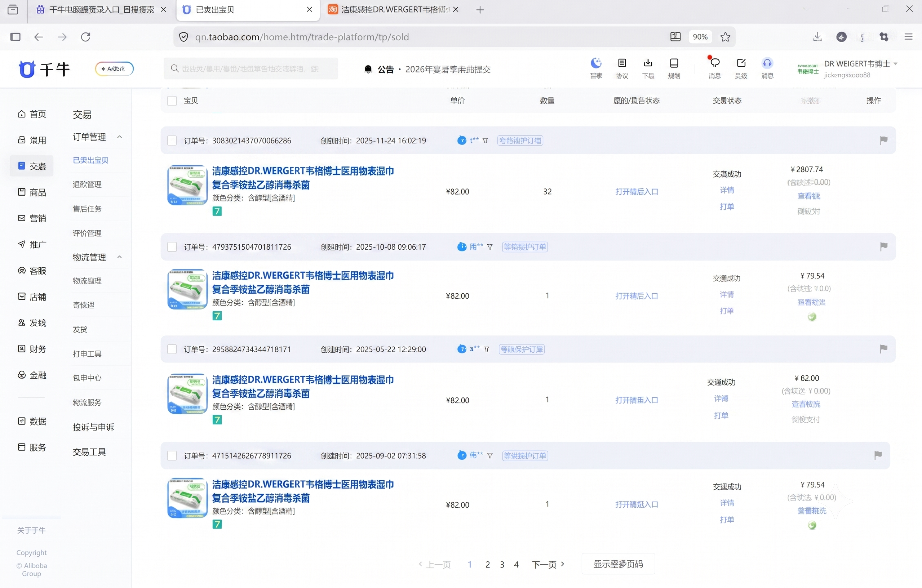The height and width of the screenshot is (588, 922).
Task: Select 已卖出宝贝 in the submenu
Action: tap(90, 160)
